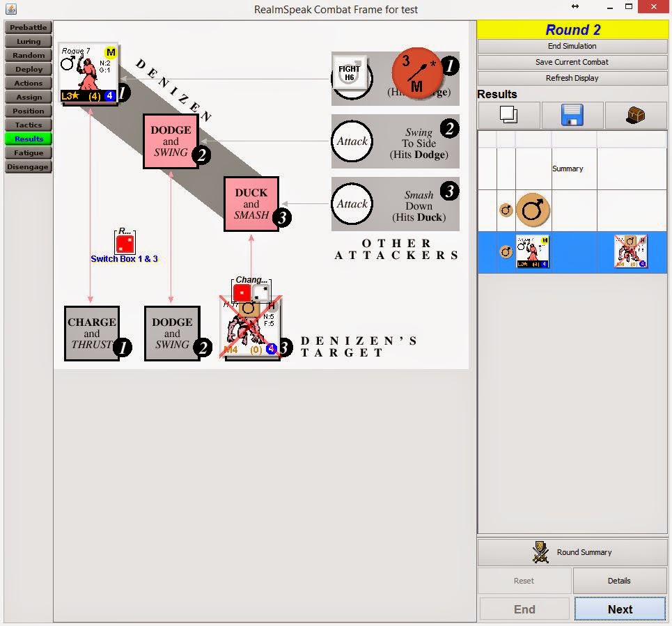Switch to the Tactics tab

coord(29,125)
